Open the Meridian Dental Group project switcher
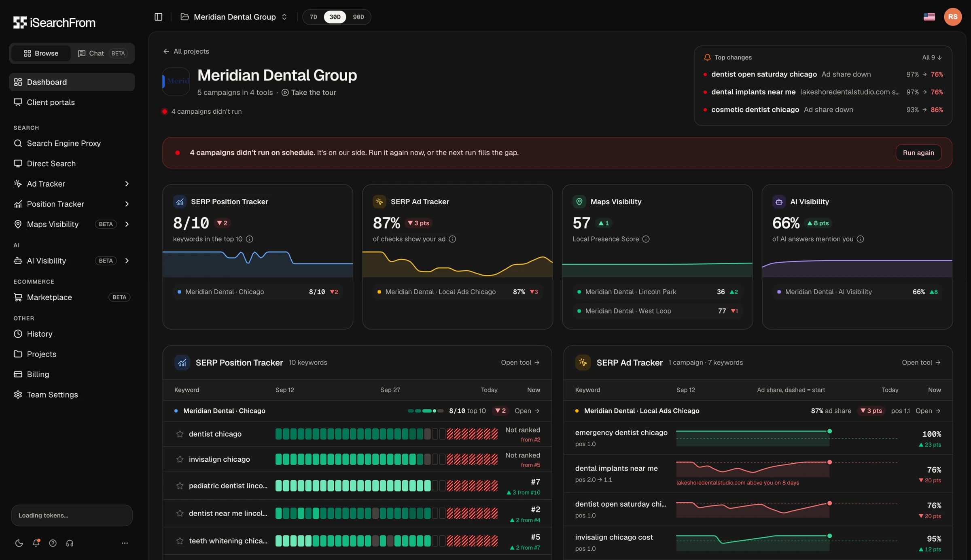971x560 pixels. (x=234, y=17)
